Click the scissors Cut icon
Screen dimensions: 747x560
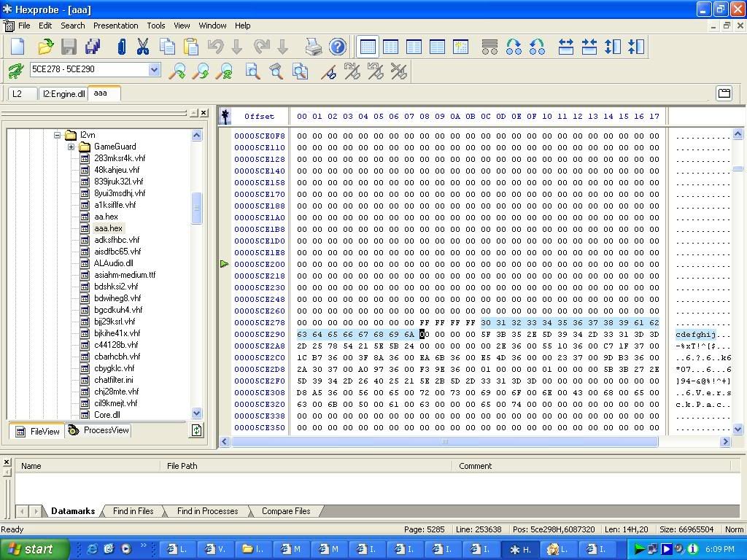[143, 47]
